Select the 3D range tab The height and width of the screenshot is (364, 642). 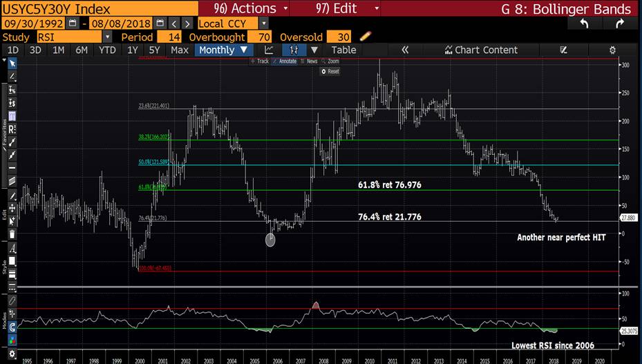[x=35, y=50]
